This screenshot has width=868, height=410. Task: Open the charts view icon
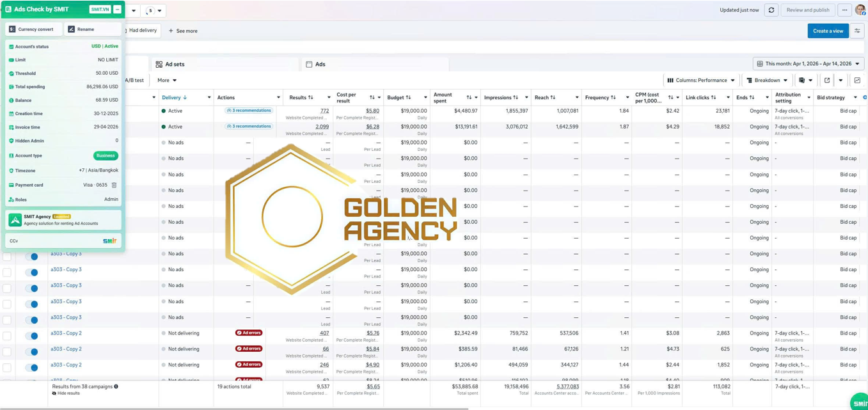click(x=857, y=81)
